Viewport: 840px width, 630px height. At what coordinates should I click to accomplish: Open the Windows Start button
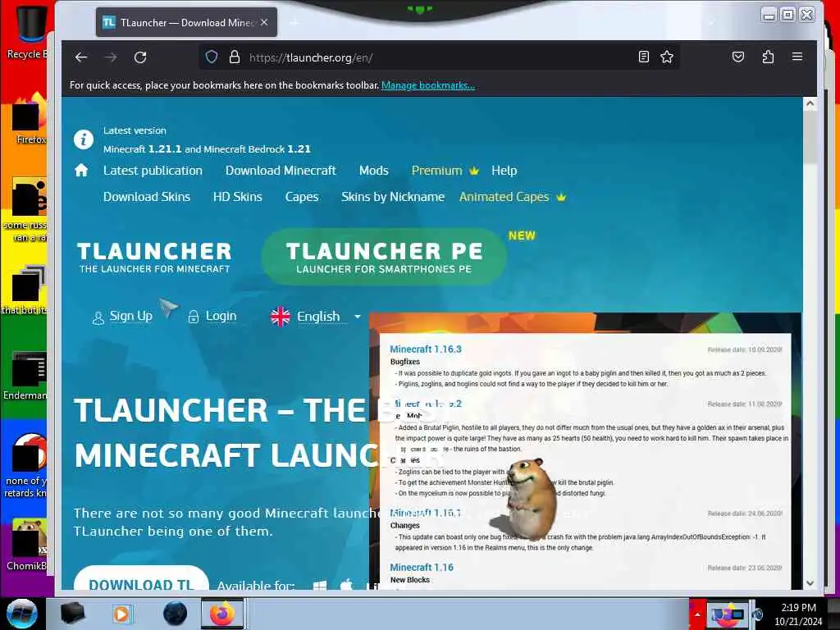[21, 614]
